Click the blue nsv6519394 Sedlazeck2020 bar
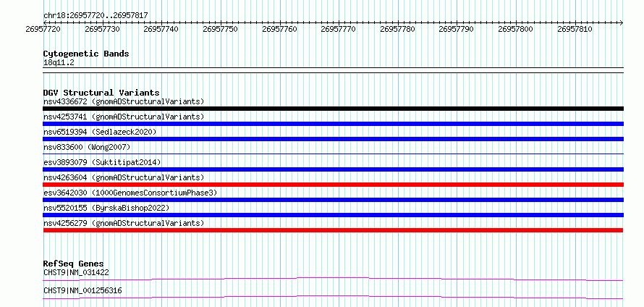The width and height of the screenshot is (644, 307). 333,139
